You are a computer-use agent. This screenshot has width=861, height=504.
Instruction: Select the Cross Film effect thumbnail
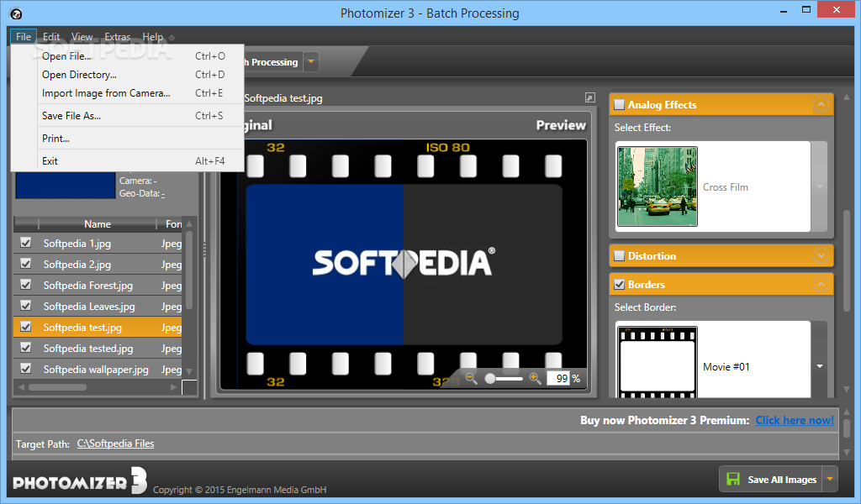point(658,186)
